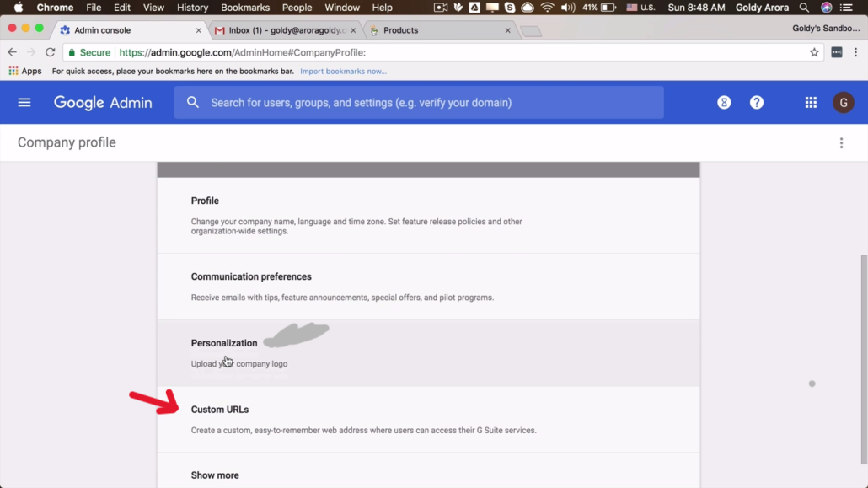Click the Wi-Fi icon in the menu bar
This screenshot has height=488, width=868.
tap(549, 8)
